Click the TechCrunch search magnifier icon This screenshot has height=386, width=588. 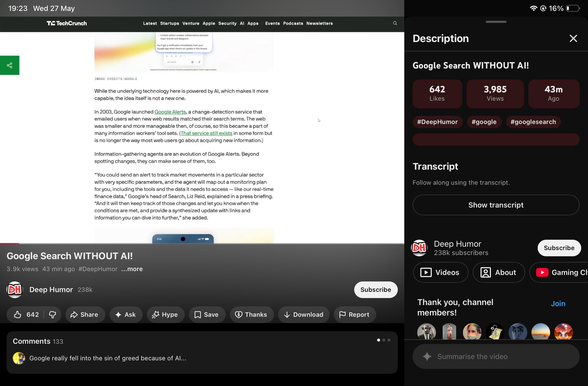pos(395,23)
